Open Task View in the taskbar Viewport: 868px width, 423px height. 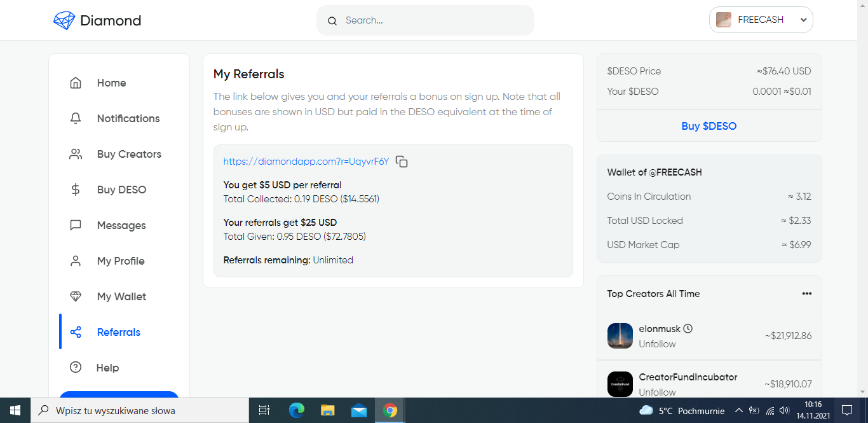(x=264, y=410)
